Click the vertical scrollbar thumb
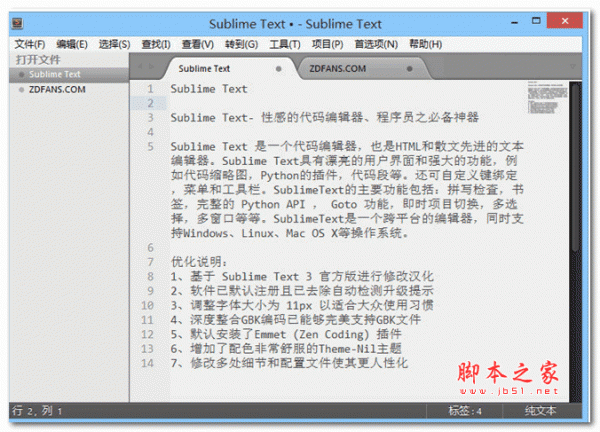This screenshot has width=600, height=432. click(575, 167)
